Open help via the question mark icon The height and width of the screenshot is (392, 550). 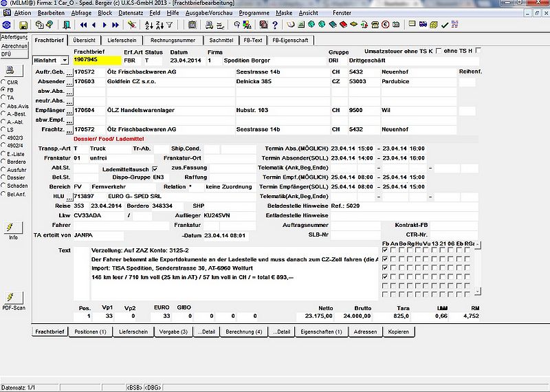pos(274,25)
